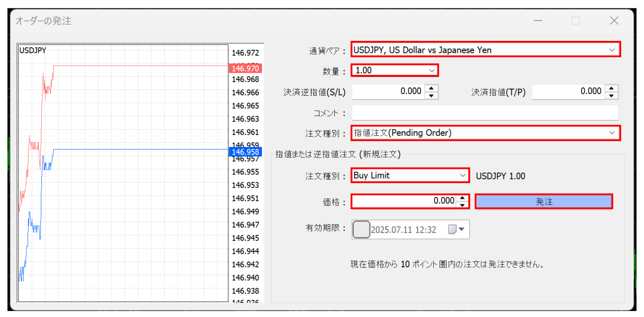Click the red 146.970 ask price label
Screen dimensions: 644x317
point(245,68)
